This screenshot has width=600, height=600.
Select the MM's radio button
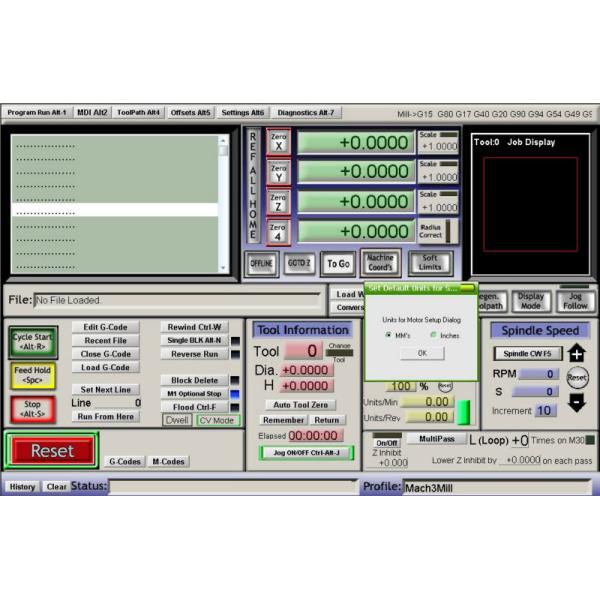(x=388, y=335)
